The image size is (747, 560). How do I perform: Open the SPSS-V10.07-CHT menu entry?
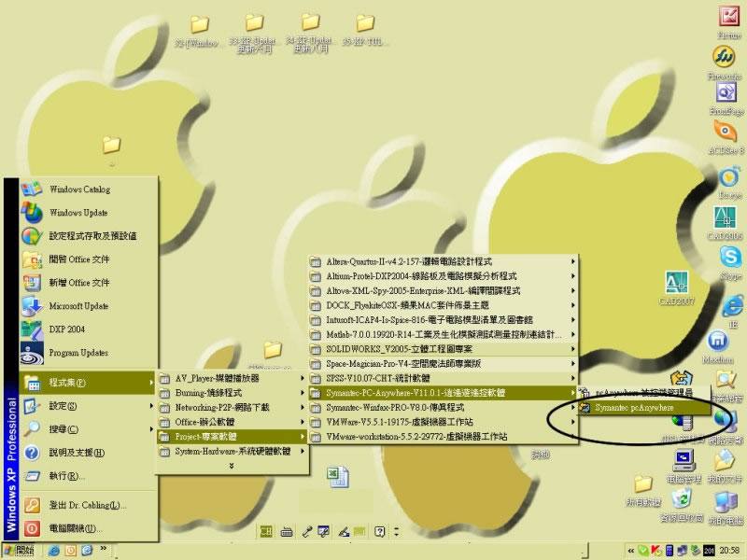pos(443,379)
